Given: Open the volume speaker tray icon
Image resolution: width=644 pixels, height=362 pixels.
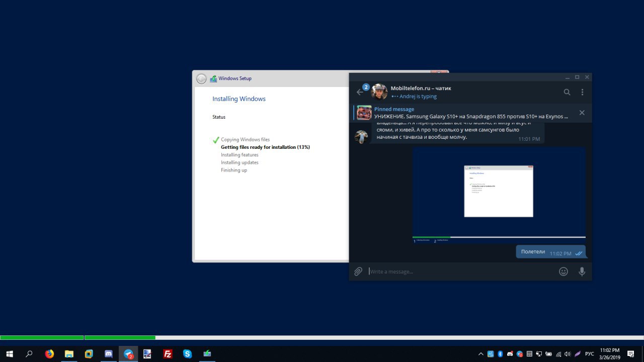Looking at the screenshot, I should pos(568,354).
